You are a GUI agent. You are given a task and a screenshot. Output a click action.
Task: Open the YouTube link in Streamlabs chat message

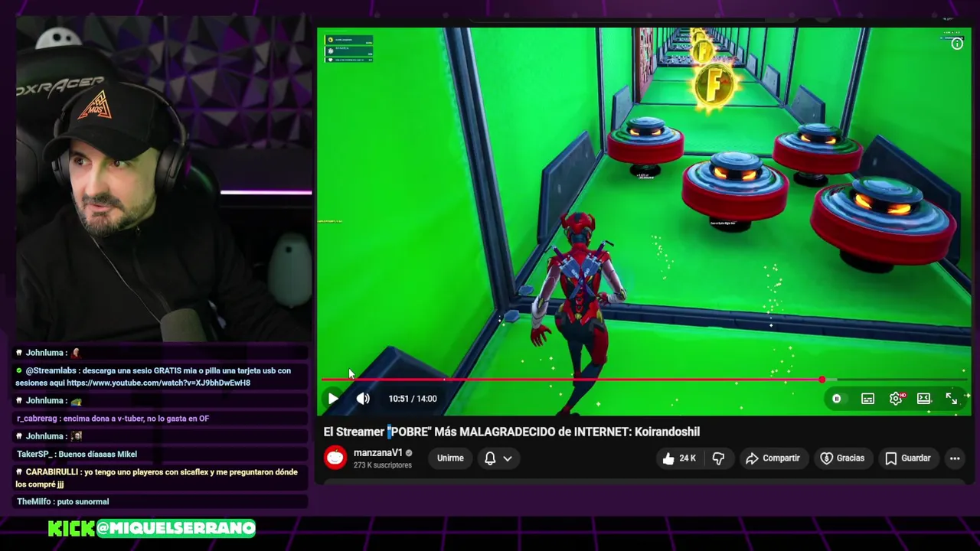click(158, 383)
